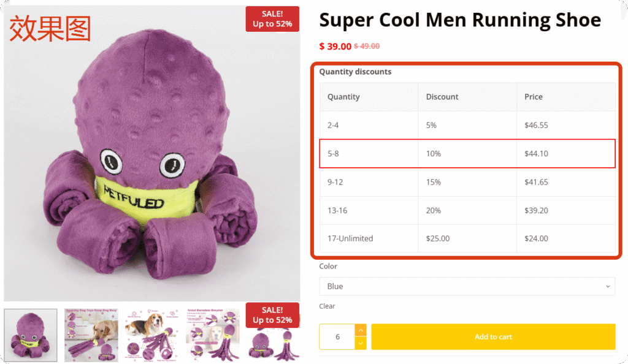The image size is (628, 364).
Task: Pick the 13-16 quantity 20% row
Action: pos(467,210)
